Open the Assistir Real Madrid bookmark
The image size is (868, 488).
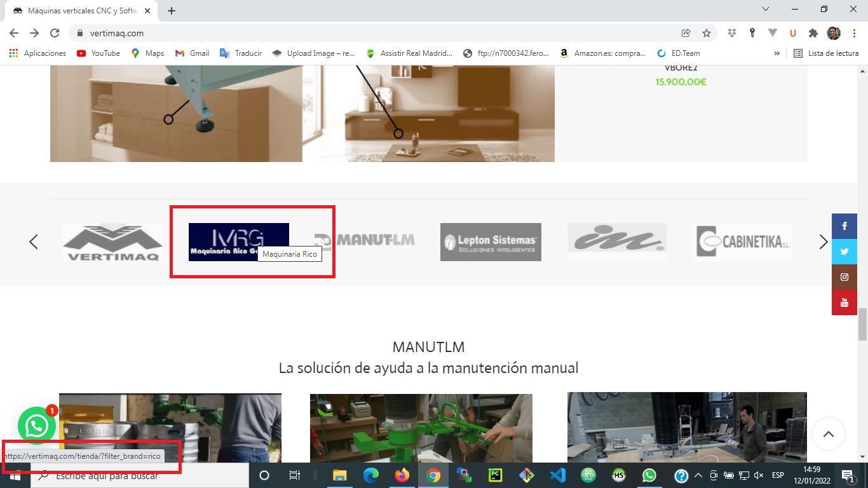click(410, 53)
